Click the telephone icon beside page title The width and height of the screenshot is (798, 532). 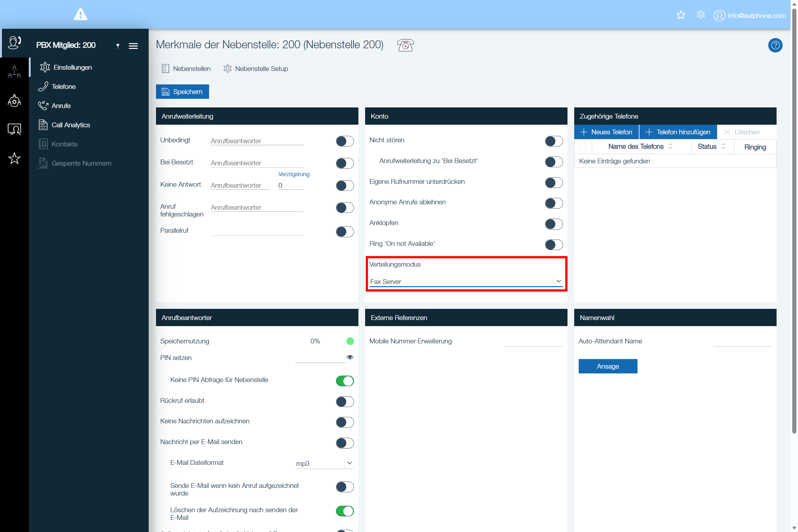coord(405,45)
